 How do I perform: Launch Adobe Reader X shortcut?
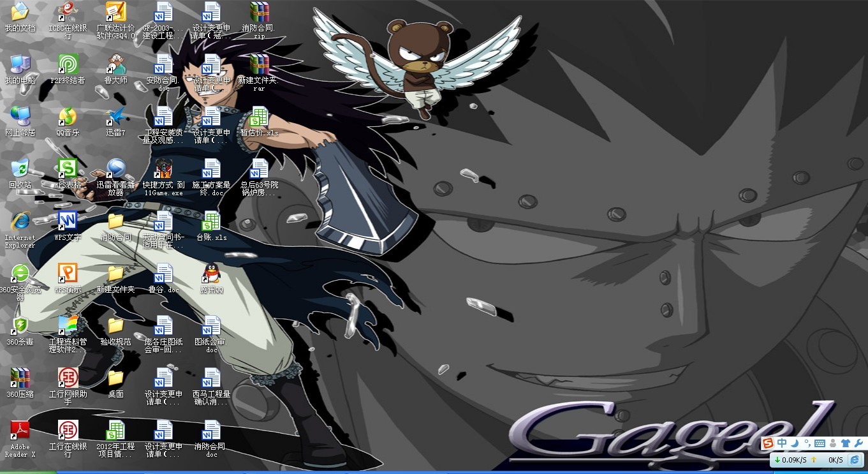pos(20,440)
